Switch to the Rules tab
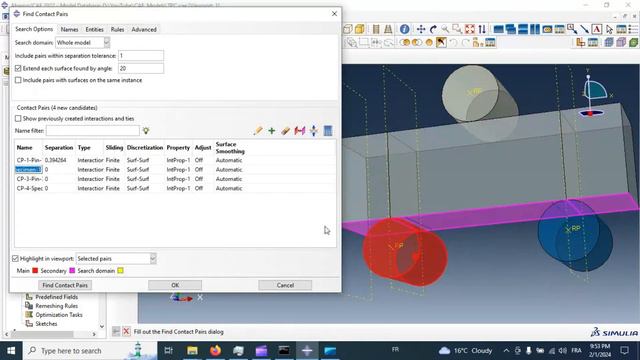640x360 pixels. pos(117,29)
